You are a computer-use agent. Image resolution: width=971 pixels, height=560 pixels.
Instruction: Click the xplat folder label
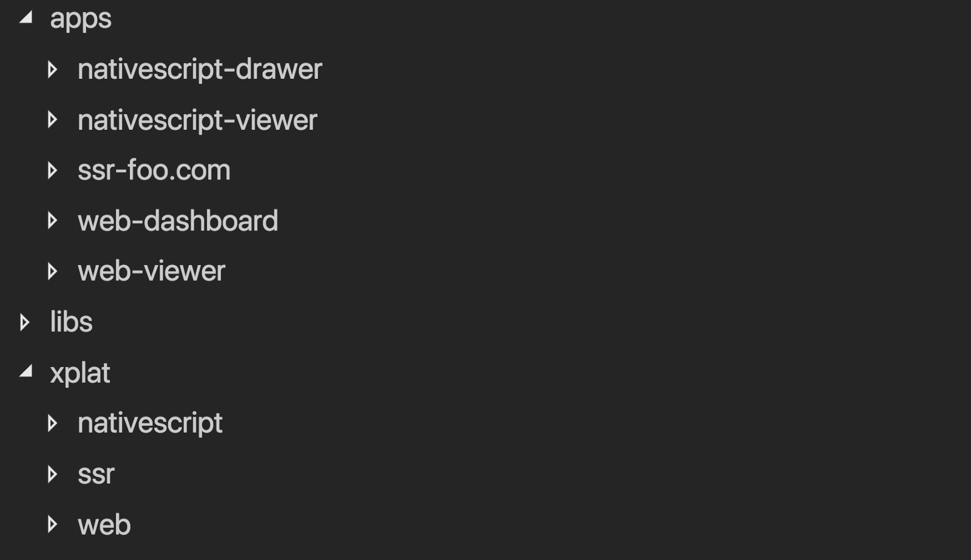coord(80,373)
